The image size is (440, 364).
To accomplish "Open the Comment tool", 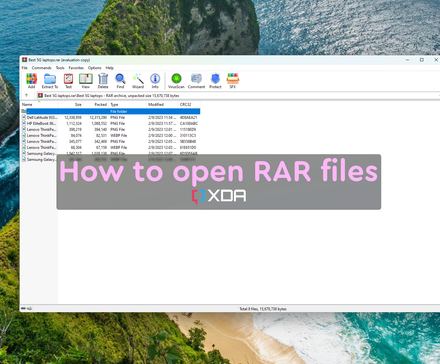I will 196,81.
